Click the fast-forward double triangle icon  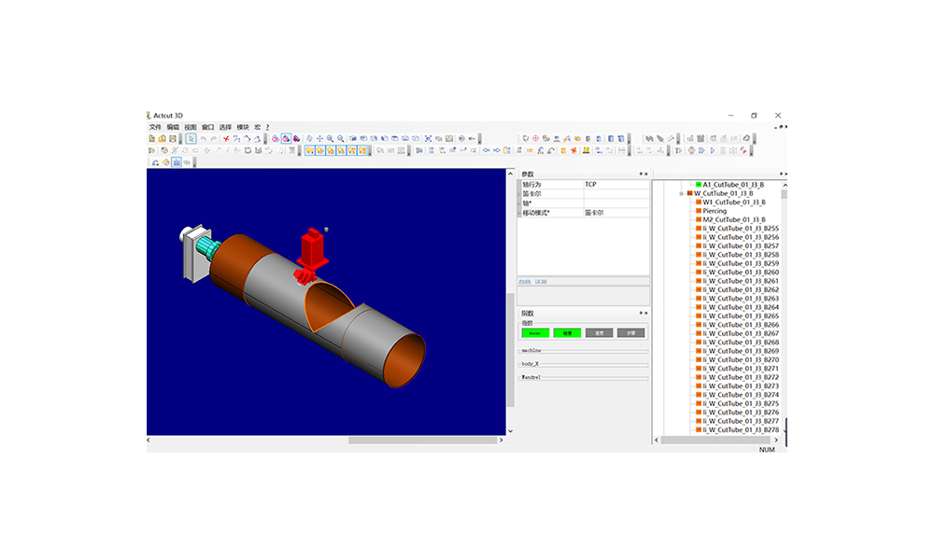point(701,150)
